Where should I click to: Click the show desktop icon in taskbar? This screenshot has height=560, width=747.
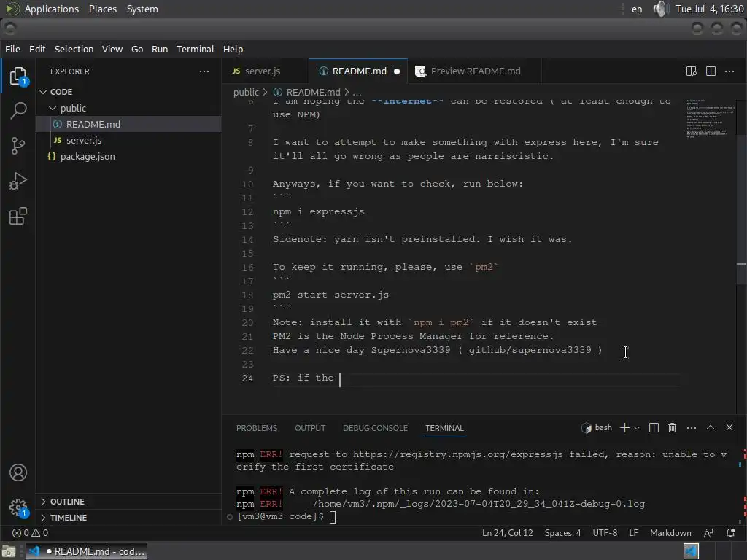point(9,551)
